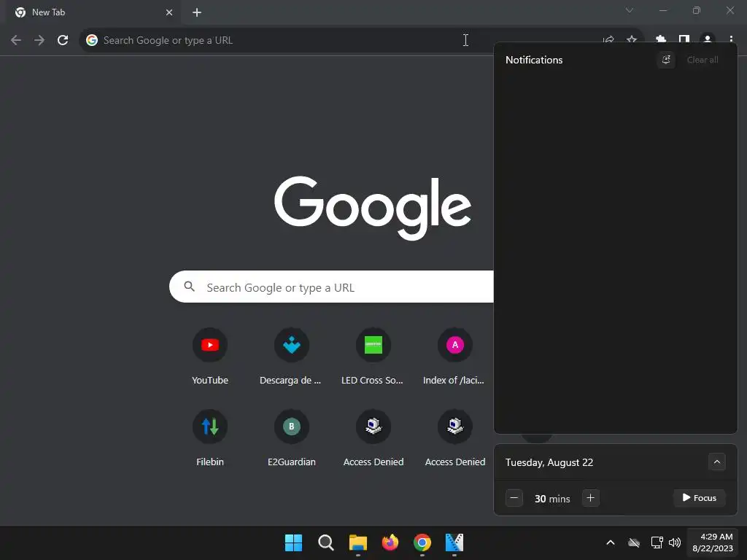Click the Google logo
The image size is (747, 560).
point(373,208)
